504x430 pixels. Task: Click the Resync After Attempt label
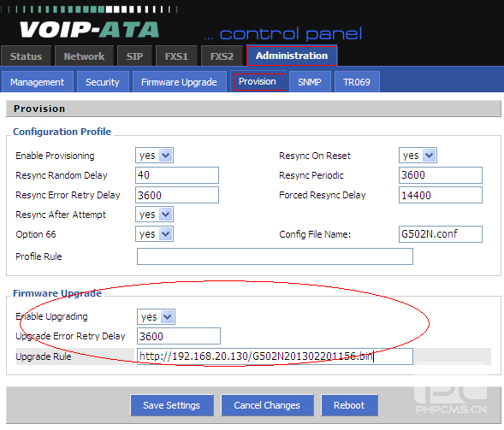[x=61, y=215]
